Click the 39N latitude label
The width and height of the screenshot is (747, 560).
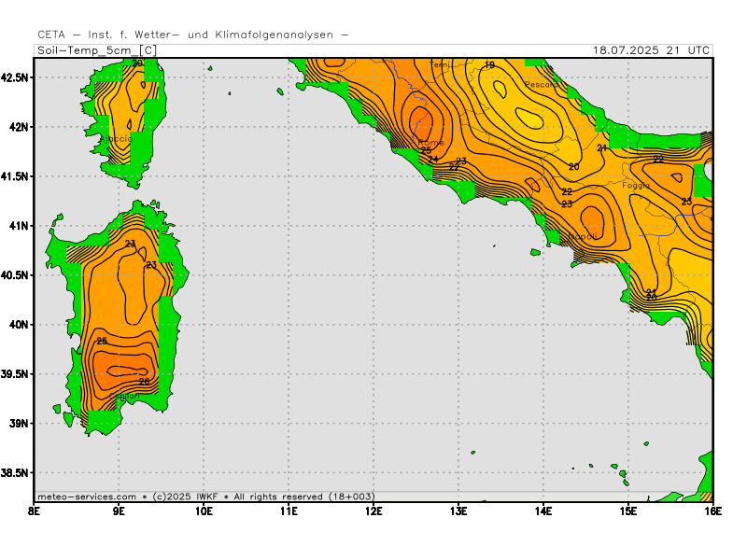[19, 424]
